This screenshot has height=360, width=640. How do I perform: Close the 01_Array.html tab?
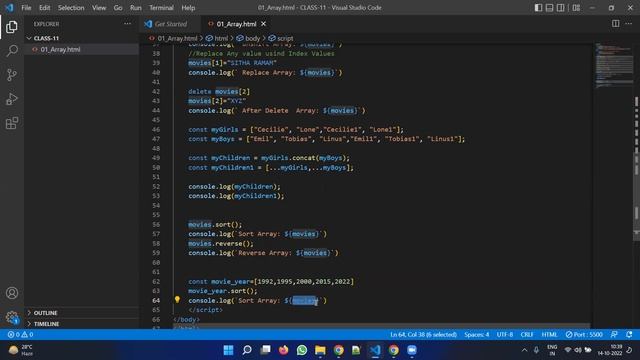click(x=263, y=24)
